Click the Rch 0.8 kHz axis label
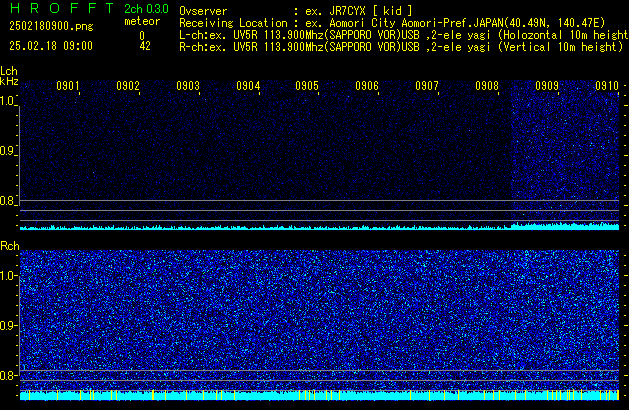The height and width of the screenshot is (410, 629). pos(8,375)
